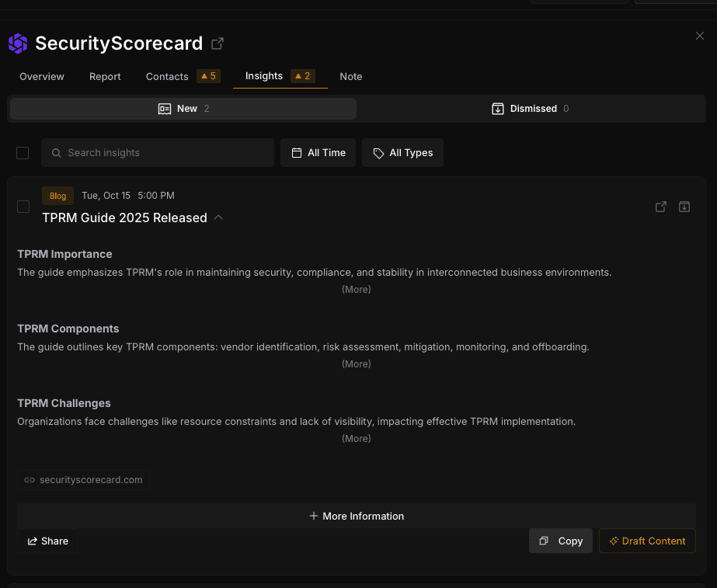Image resolution: width=717 pixels, height=588 pixels.
Task: Click the SecurityScorecard logo icon
Action: tap(18, 43)
